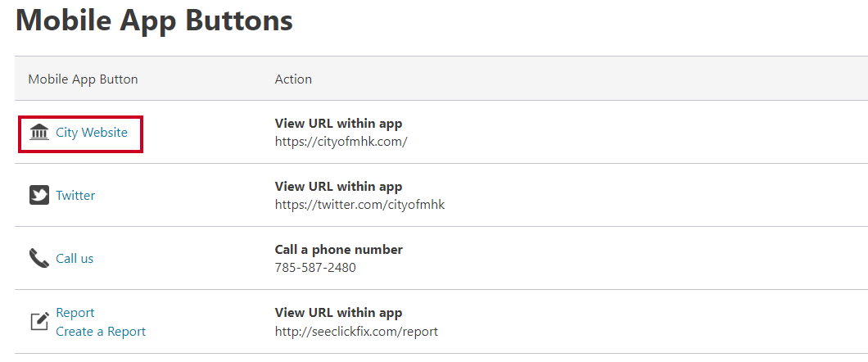Click the Call a phone number label
This screenshot has width=868, height=362.
coord(339,250)
